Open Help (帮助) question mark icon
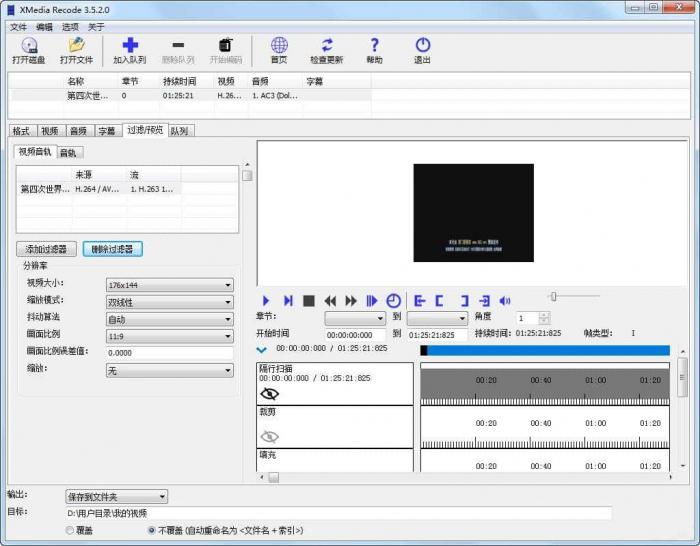The height and width of the screenshot is (546, 700). [374, 46]
